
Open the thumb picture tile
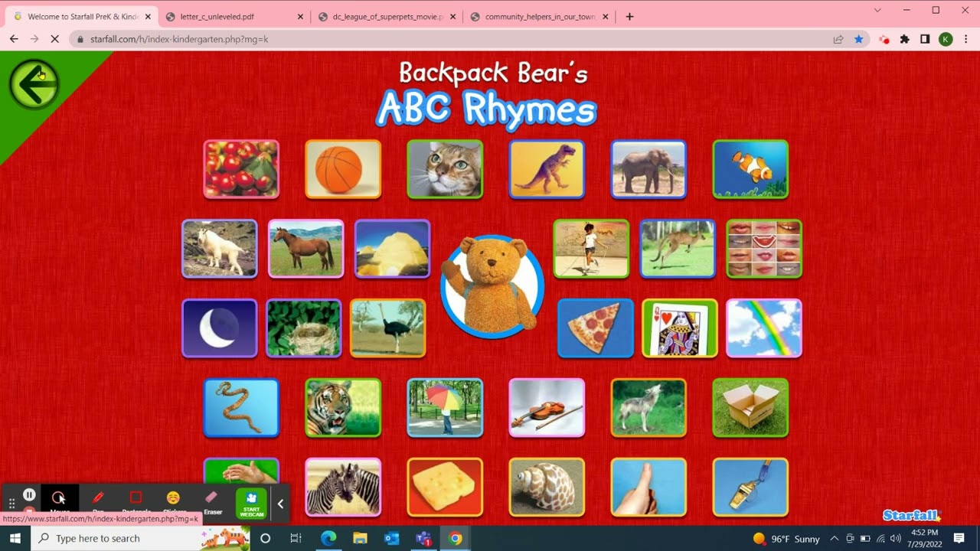click(x=648, y=487)
